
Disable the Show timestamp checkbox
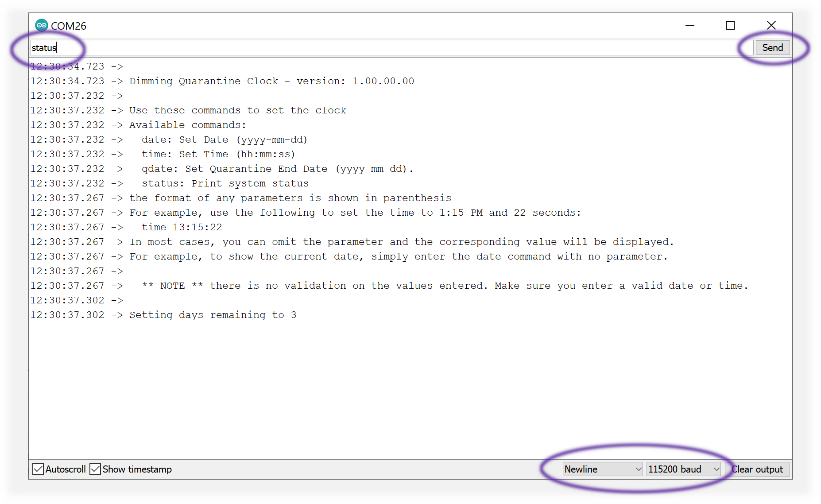pos(95,469)
